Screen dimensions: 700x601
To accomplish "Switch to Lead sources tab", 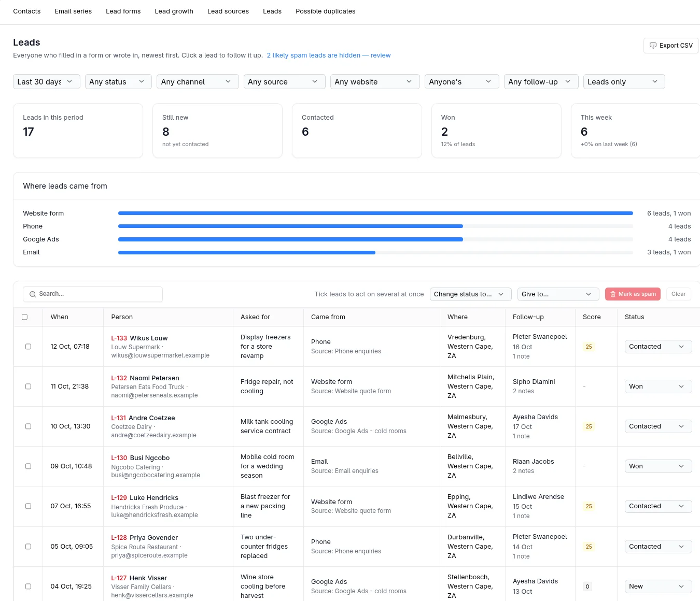I will pos(228,11).
